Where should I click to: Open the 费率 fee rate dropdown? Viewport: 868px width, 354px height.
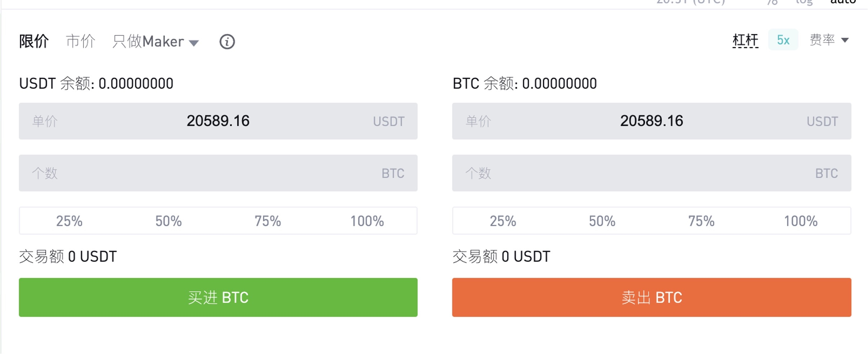(x=829, y=40)
